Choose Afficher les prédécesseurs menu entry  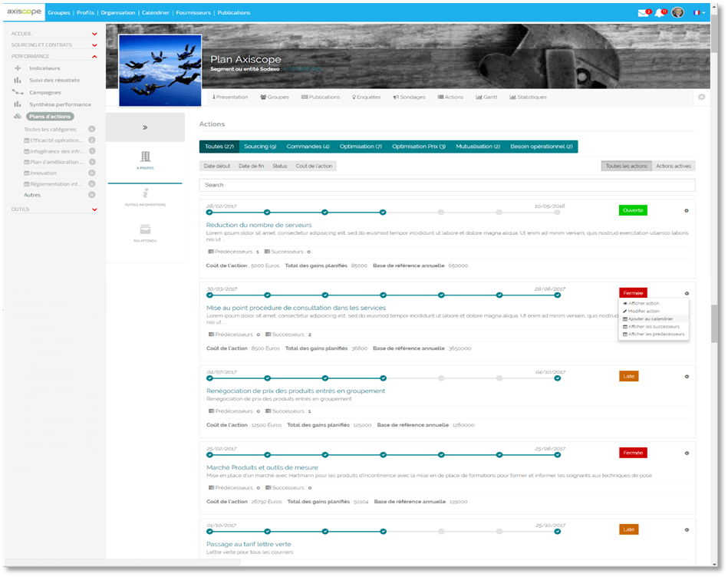click(654, 335)
